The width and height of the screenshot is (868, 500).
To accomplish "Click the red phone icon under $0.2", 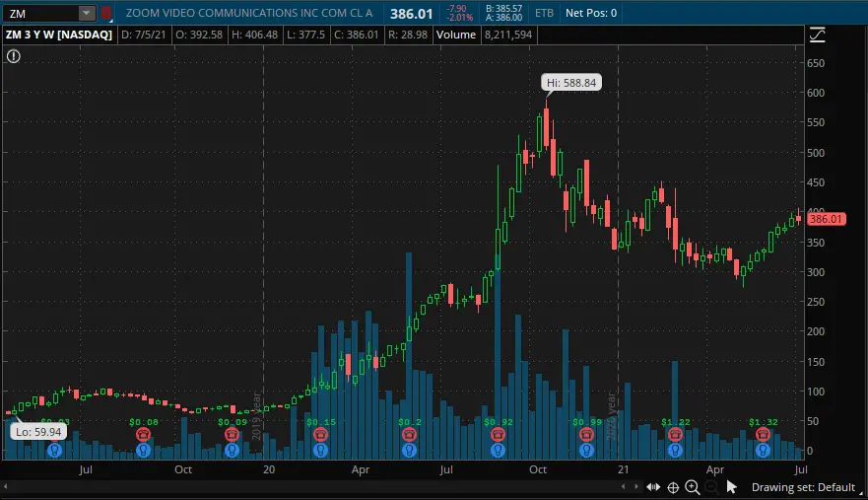I will [x=409, y=435].
